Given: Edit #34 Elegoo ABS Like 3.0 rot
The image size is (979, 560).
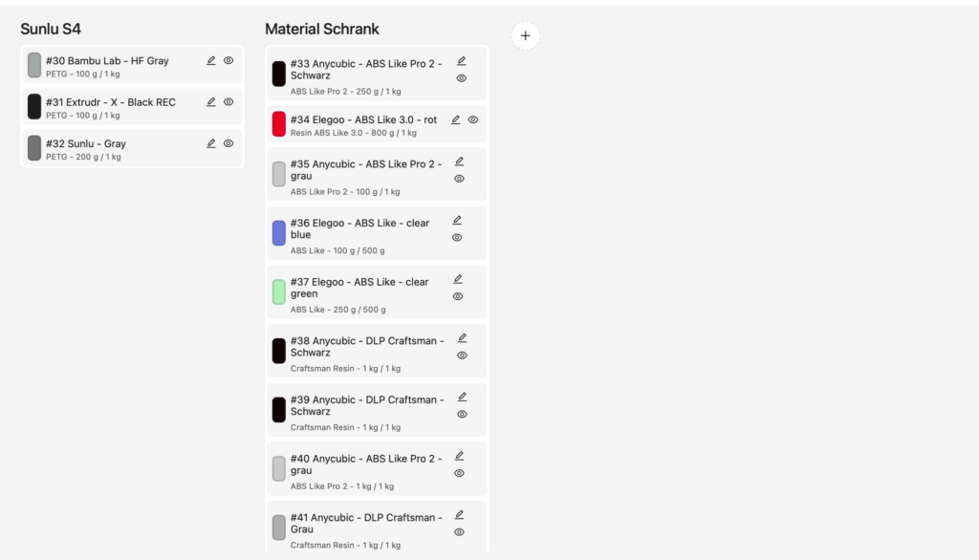Looking at the screenshot, I should pos(456,120).
